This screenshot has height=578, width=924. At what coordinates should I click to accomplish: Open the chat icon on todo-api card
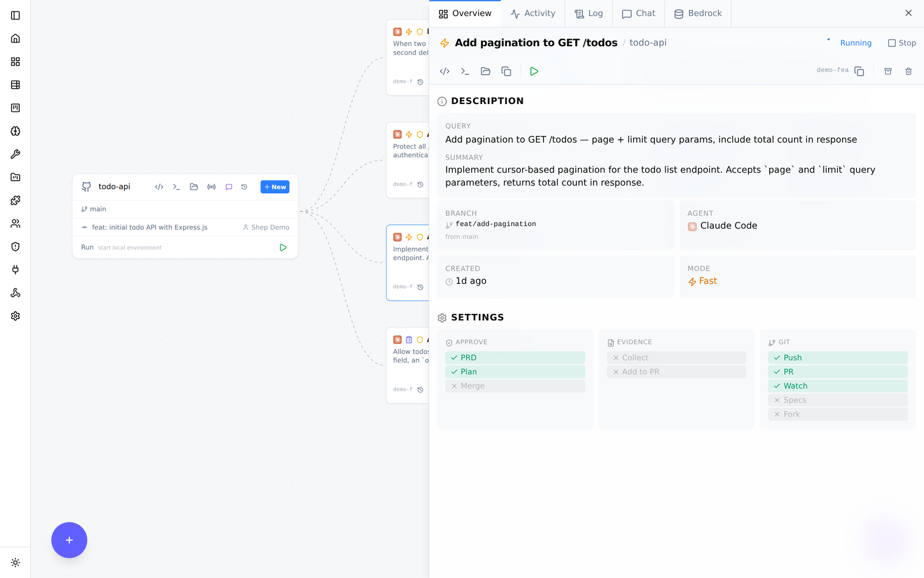tap(229, 187)
